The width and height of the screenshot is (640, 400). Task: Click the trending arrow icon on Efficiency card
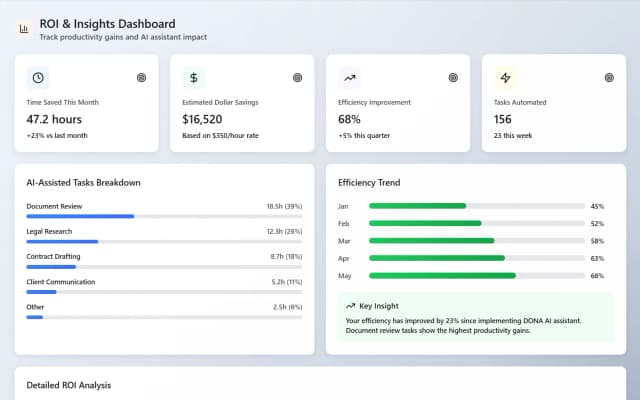coord(350,77)
